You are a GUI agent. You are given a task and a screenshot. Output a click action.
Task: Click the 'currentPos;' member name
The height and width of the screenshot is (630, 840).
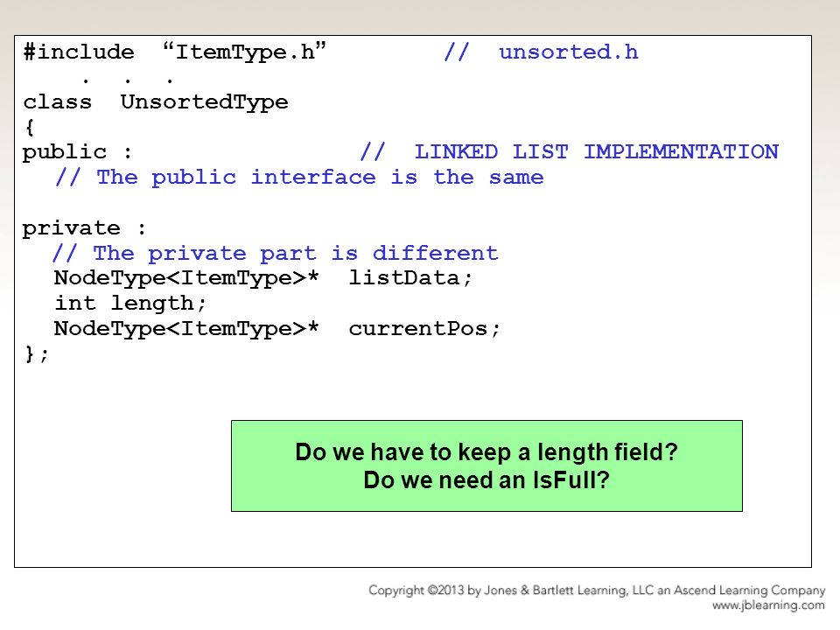424,328
